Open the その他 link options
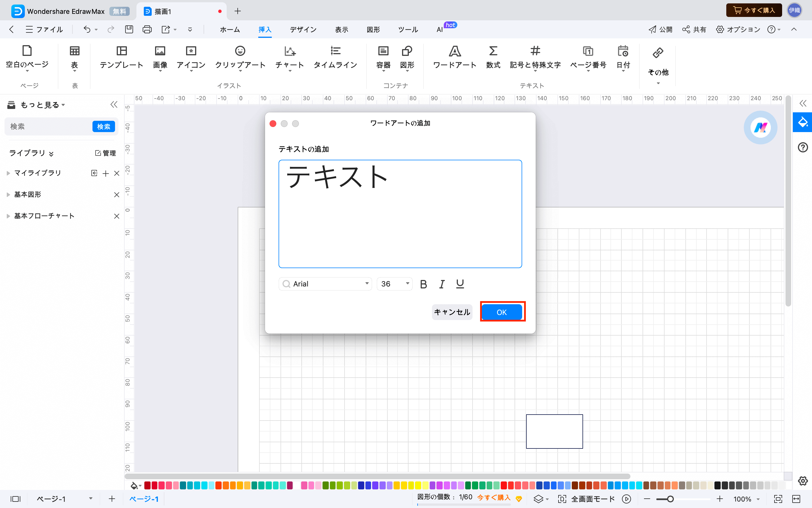This screenshot has height=508, width=812. tap(658, 65)
